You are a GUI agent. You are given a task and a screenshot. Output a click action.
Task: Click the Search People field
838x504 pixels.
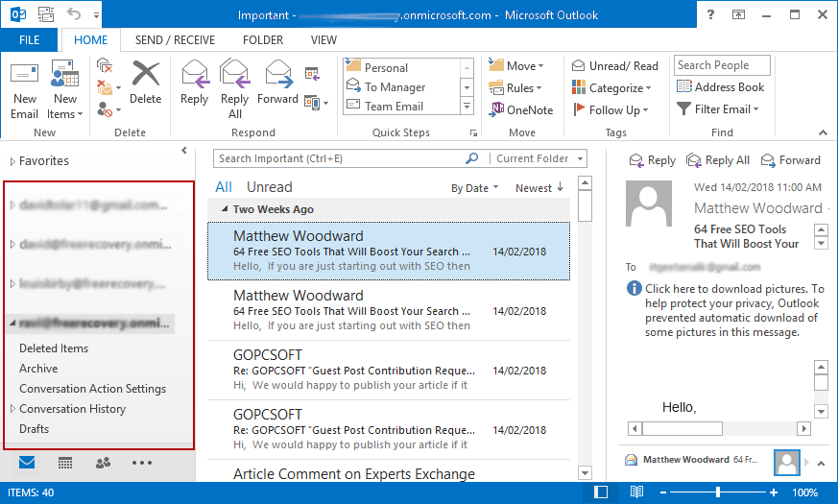point(722,65)
